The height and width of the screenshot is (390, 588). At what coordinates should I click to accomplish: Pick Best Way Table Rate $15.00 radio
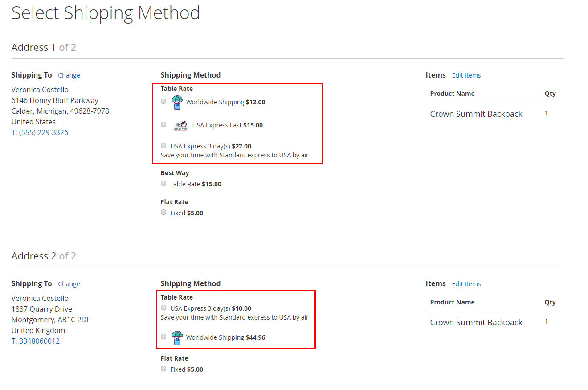(163, 183)
